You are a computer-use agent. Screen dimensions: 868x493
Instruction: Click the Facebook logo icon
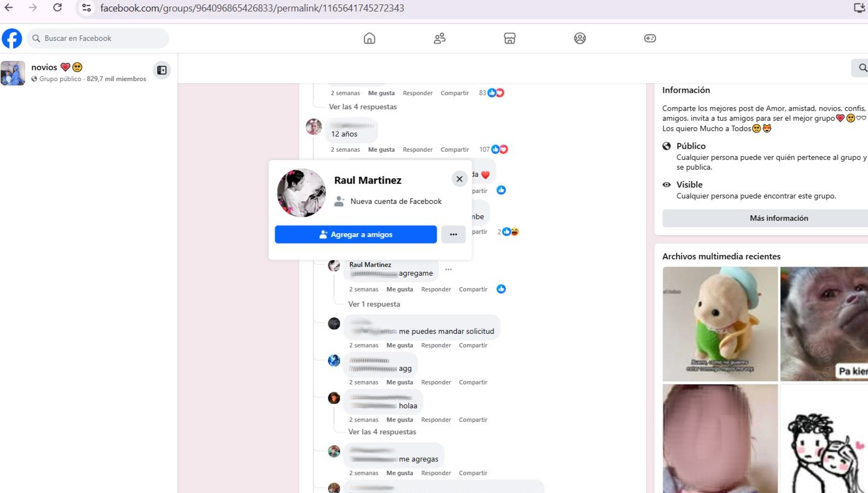coord(12,39)
